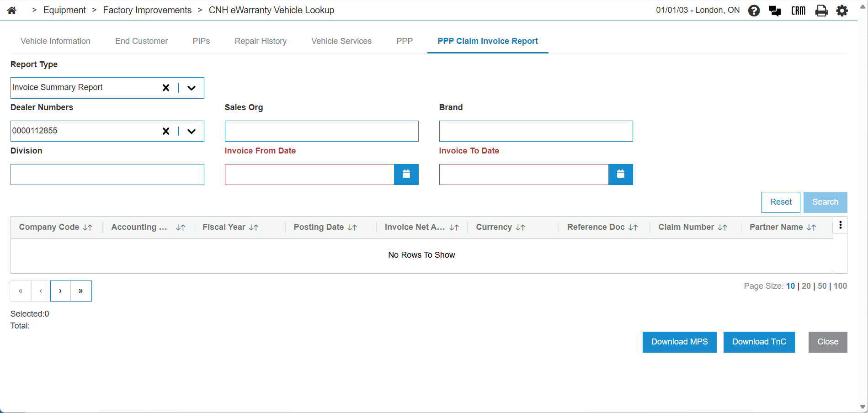Screen dimensions: 868x413
Task: Open the chat messages icon
Action: coord(775,11)
